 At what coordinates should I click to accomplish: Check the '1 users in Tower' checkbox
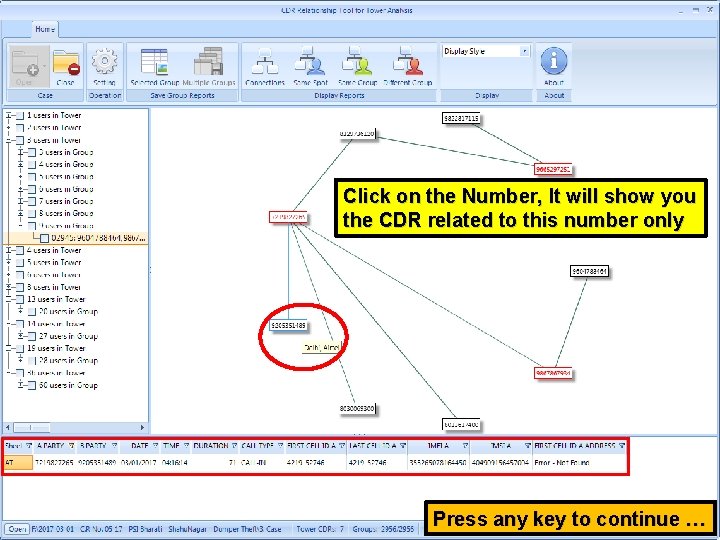pyautogui.click(x=20, y=116)
